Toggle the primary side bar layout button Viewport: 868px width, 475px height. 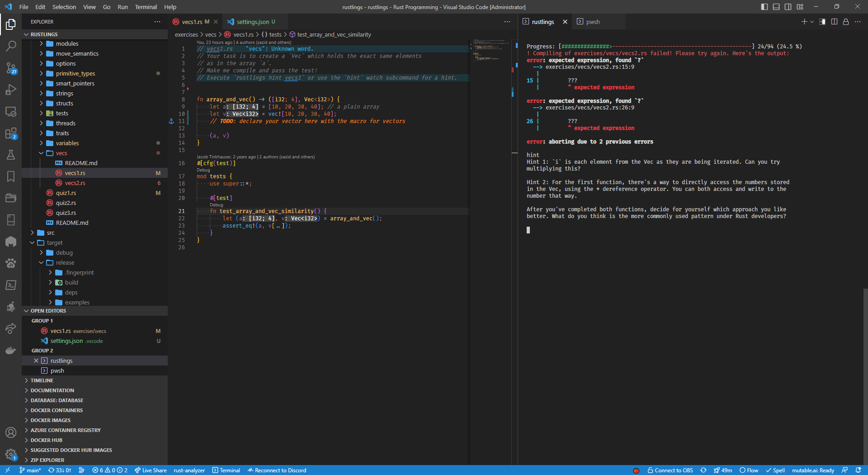click(x=764, y=7)
